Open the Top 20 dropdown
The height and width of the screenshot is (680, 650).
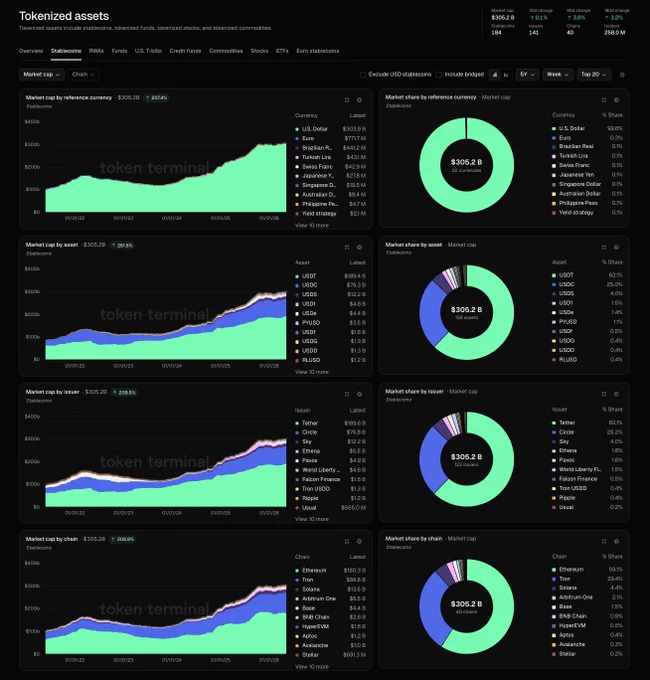point(594,75)
